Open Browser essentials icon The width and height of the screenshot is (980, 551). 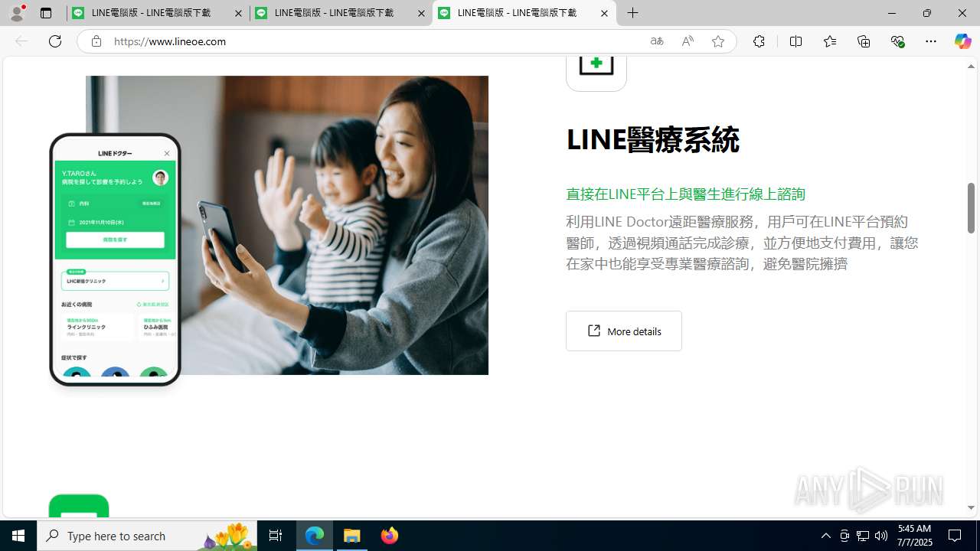pos(897,41)
